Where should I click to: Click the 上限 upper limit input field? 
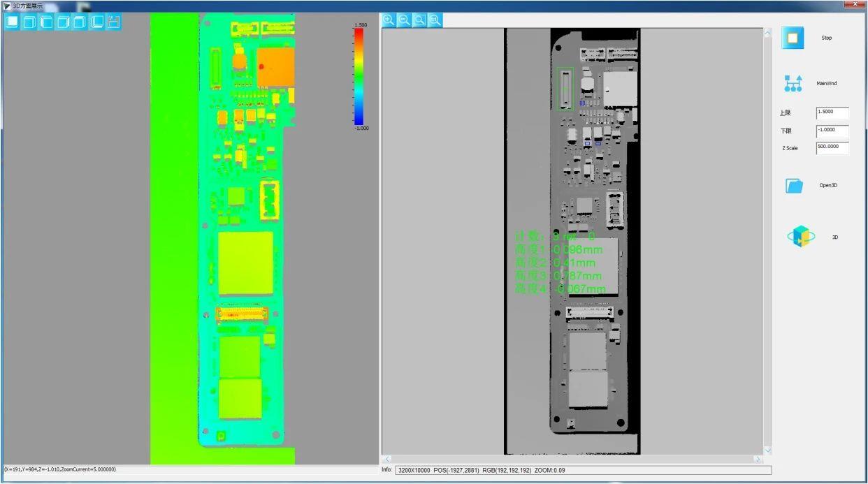click(832, 113)
